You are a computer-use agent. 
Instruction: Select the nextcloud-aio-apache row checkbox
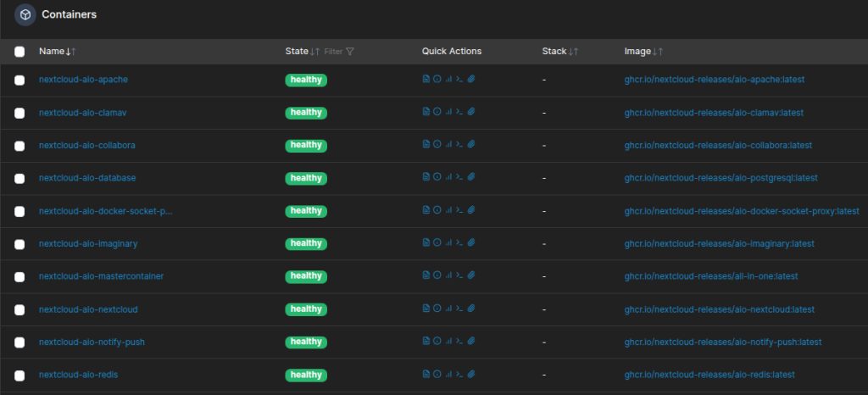[19, 80]
